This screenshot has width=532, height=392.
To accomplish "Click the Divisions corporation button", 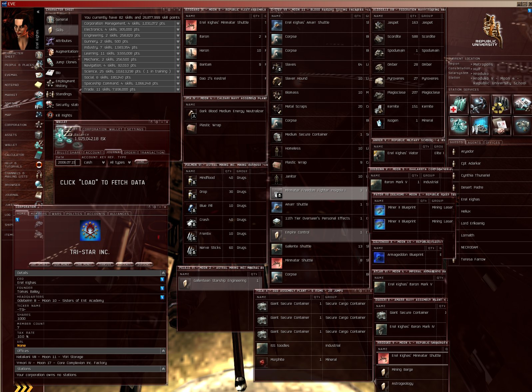I will click(x=144, y=264).
